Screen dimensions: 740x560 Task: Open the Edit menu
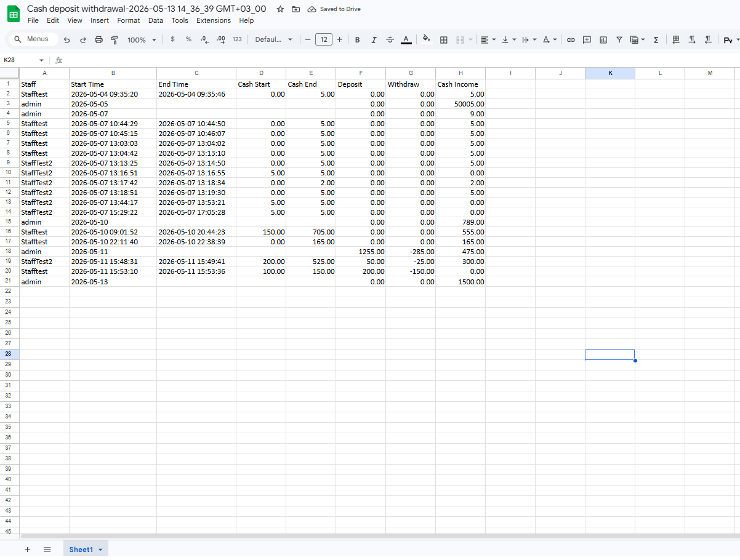[x=53, y=20]
